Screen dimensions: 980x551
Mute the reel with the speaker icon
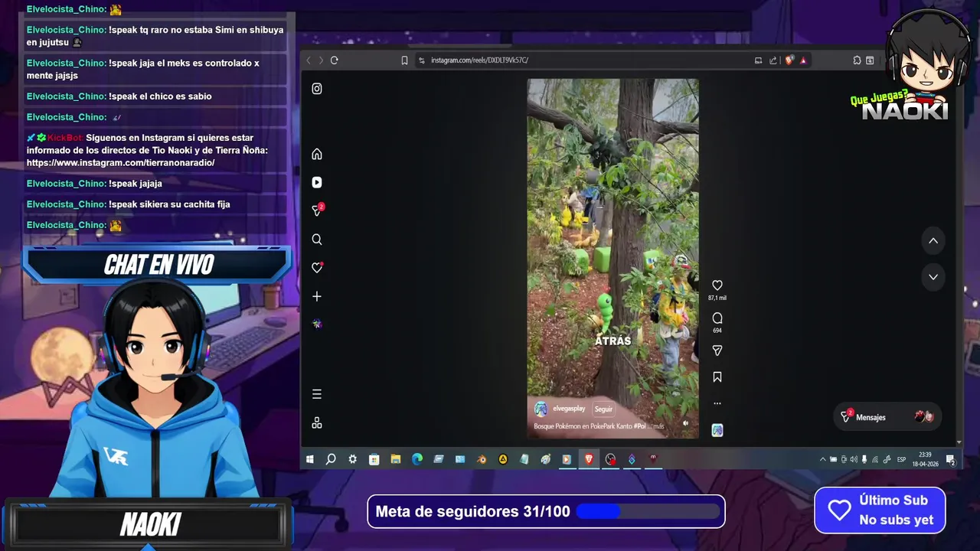[x=685, y=422]
